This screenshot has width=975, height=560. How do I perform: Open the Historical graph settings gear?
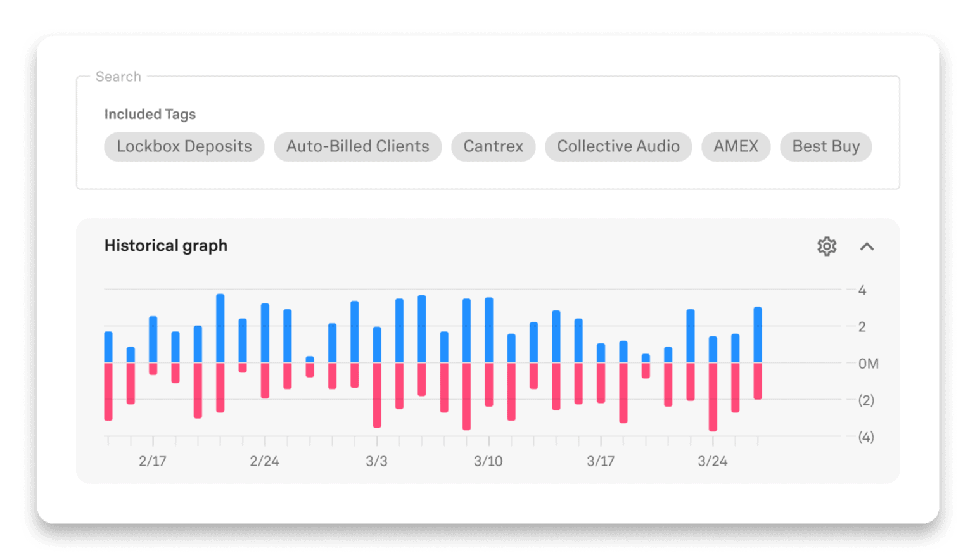(827, 246)
